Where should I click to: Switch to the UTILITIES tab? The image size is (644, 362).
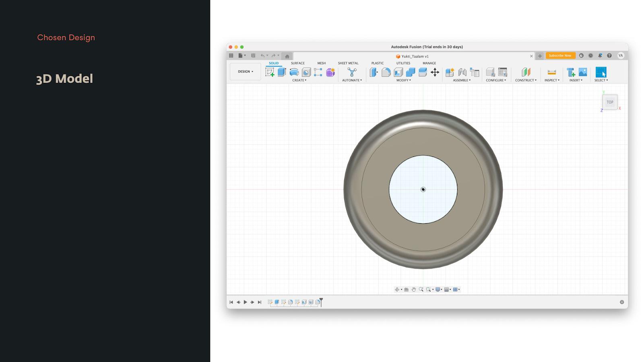[x=403, y=63]
